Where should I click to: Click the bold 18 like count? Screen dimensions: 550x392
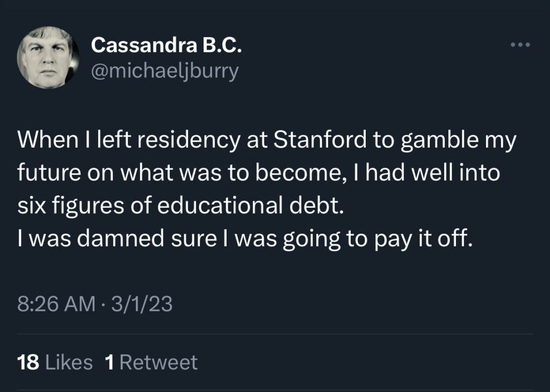pos(28,362)
